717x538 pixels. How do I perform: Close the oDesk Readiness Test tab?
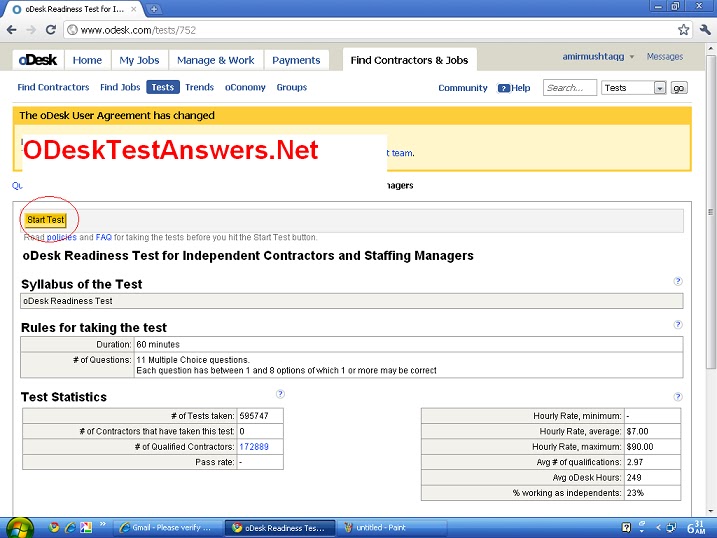coord(134,9)
